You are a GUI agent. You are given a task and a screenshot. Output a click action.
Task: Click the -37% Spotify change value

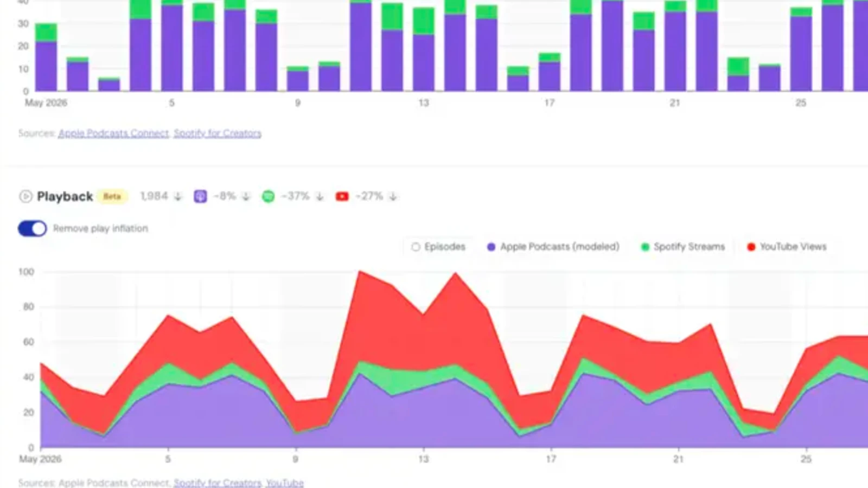(x=295, y=196)
